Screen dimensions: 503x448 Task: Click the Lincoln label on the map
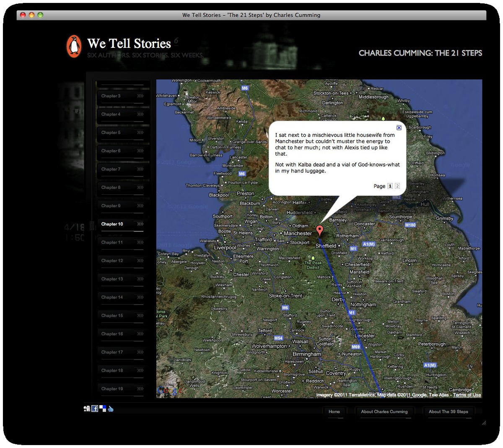coord(410,260)
